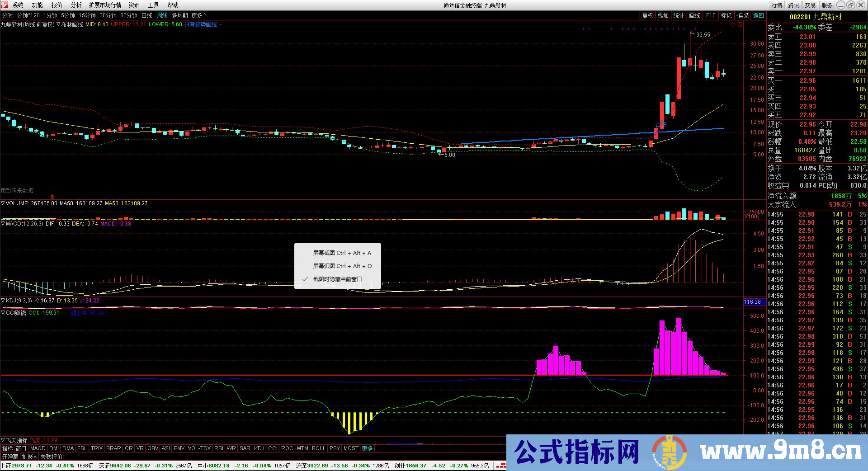Open the 交易 trading button

(810, 5)
